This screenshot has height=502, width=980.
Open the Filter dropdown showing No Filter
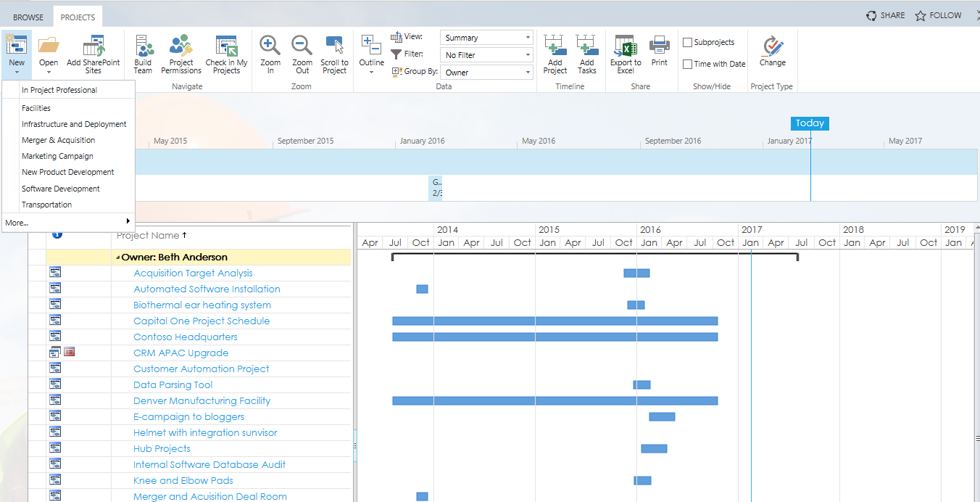click(486, 55)
